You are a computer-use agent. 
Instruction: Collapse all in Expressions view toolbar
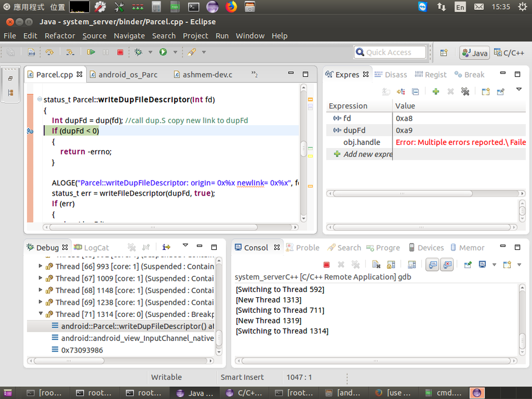[x=415, y=92]
